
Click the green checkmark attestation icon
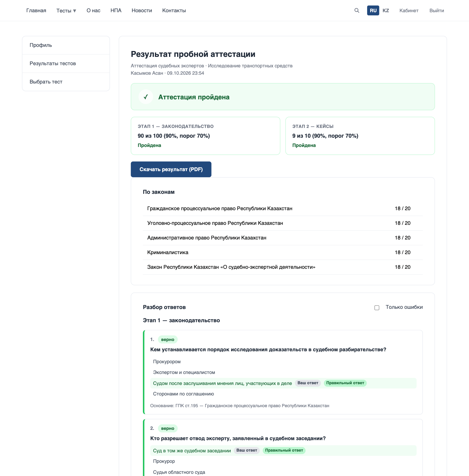point(146,97)
